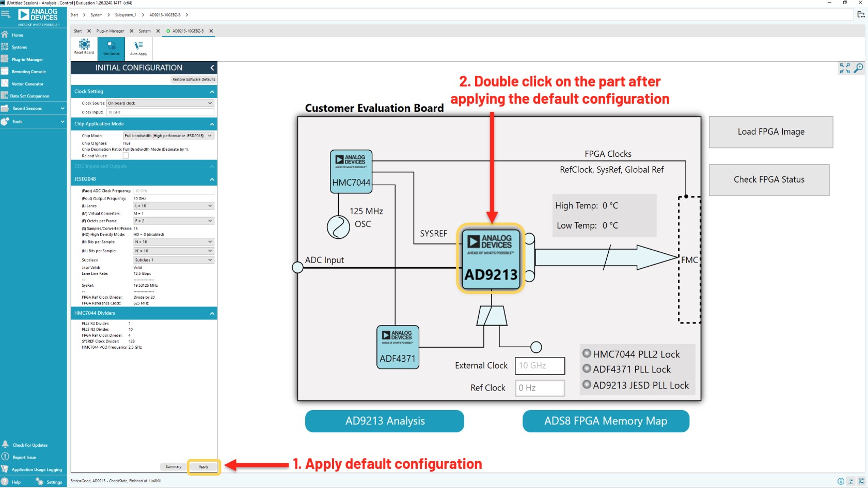The image size is (868, 488).
Task: Click the Check For Updates bell icon
Action: (x=5, y=444)
